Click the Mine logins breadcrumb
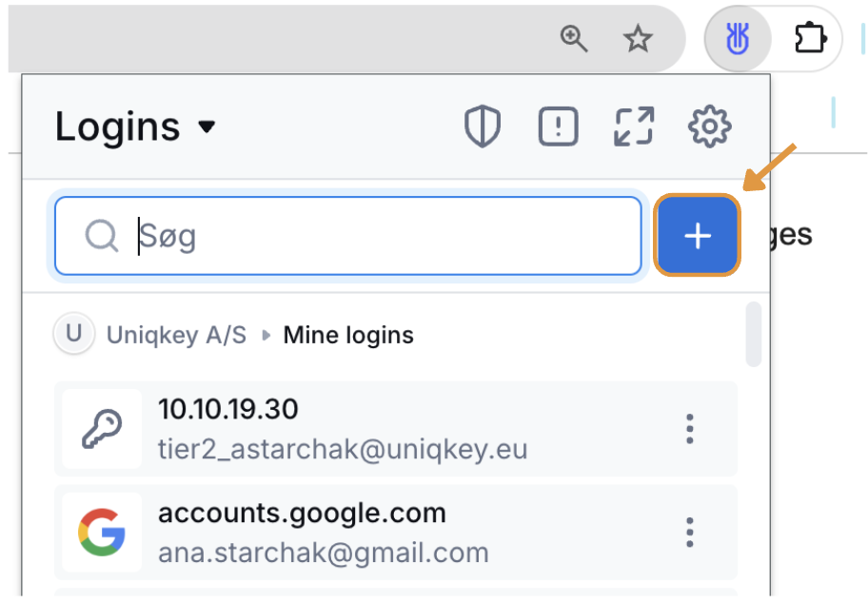This screenshot has width=868, height=603. point(348,335)
